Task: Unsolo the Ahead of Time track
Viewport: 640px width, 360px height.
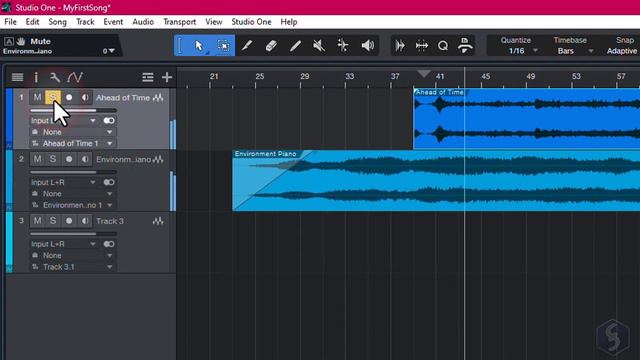Action: (x=53, y=98)
